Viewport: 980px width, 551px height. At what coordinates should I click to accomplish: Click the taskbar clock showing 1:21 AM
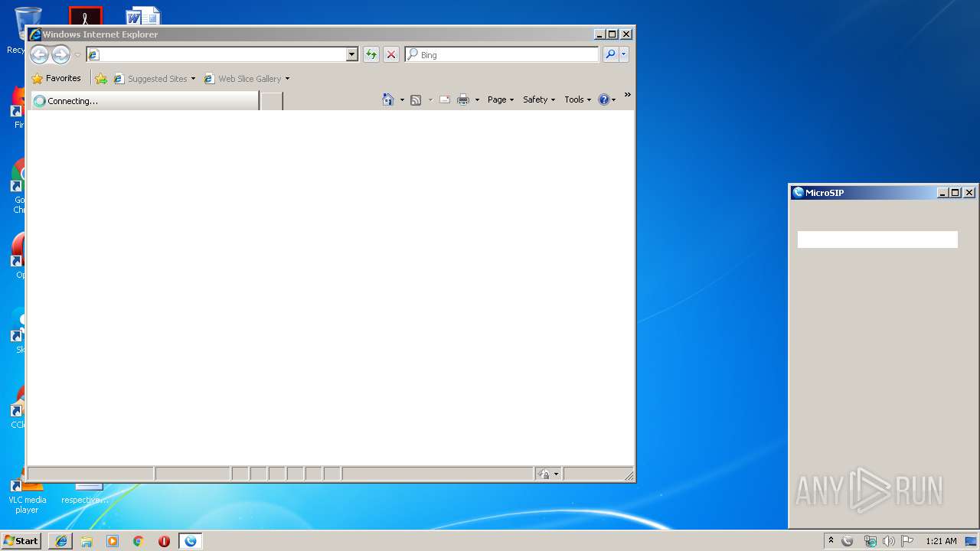(x=941, y=541)
